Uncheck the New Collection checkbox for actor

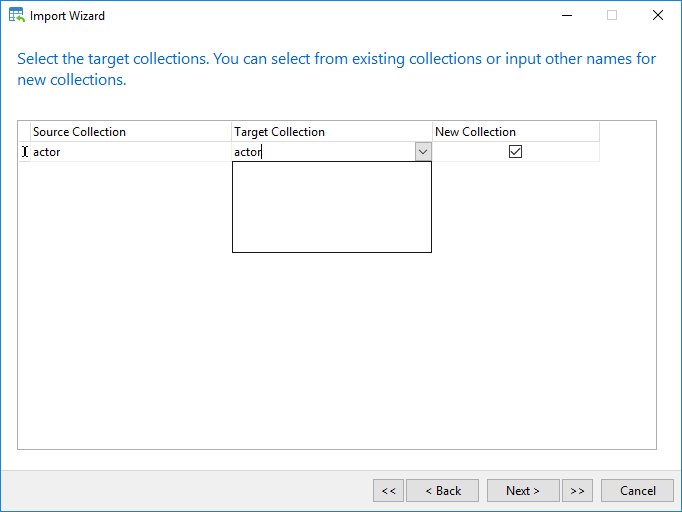coord(515,151)
